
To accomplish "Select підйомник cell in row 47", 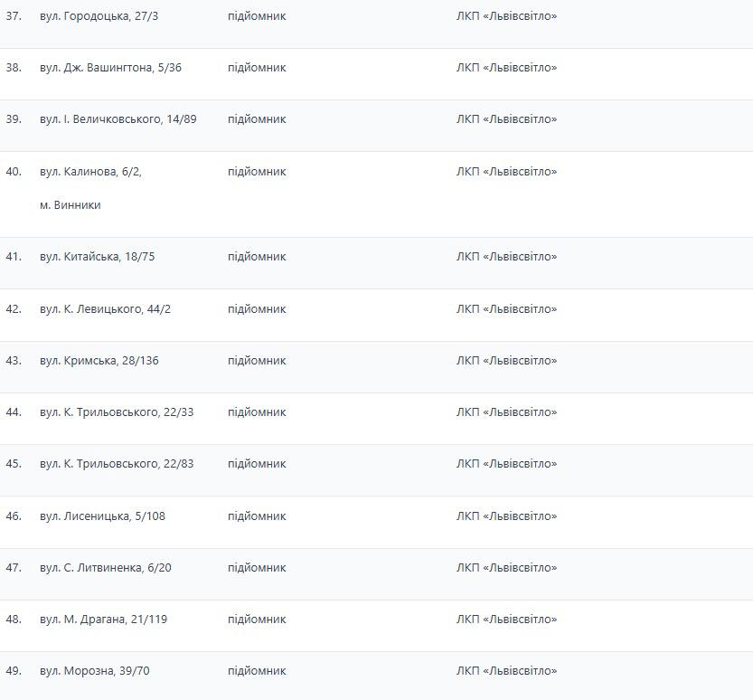I will (x=257, y=568).
